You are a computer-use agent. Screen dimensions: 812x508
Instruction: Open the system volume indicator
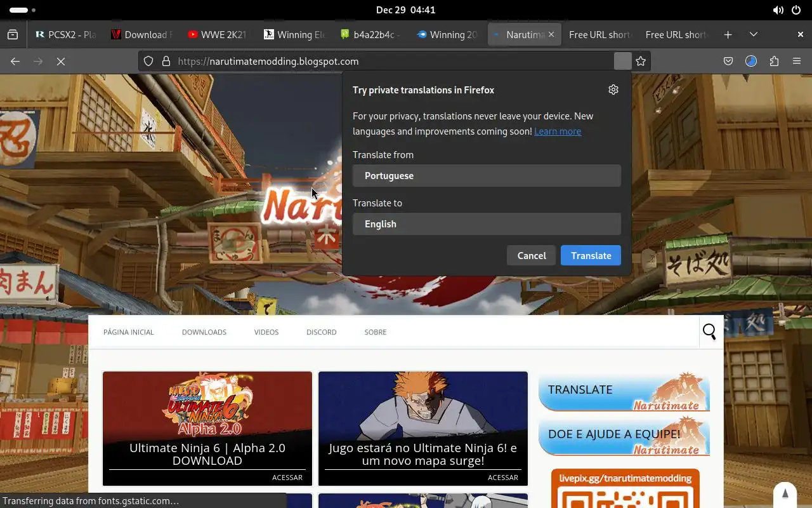(x=778, y=10)
